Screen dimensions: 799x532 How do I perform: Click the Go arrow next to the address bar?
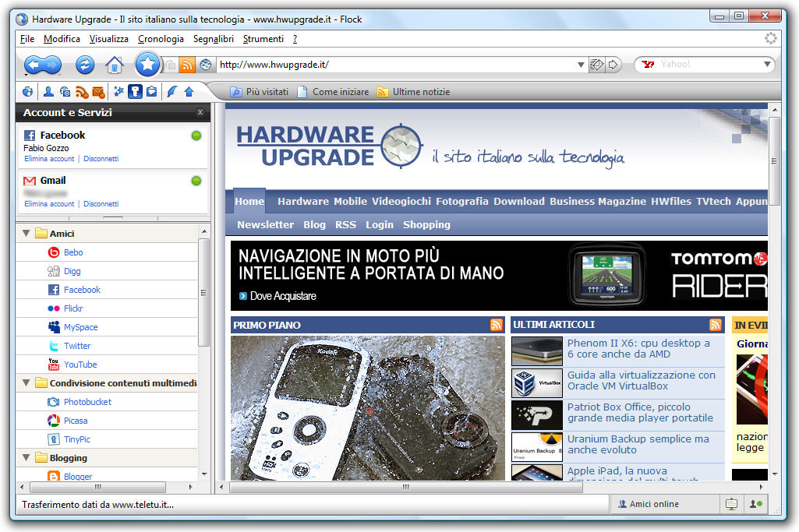tap(613, 65)
